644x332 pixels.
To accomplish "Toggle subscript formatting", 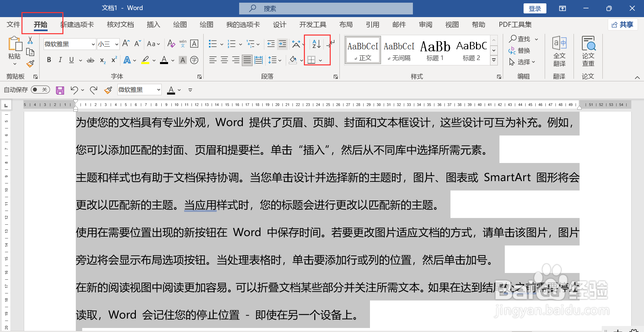I will 103,60.
